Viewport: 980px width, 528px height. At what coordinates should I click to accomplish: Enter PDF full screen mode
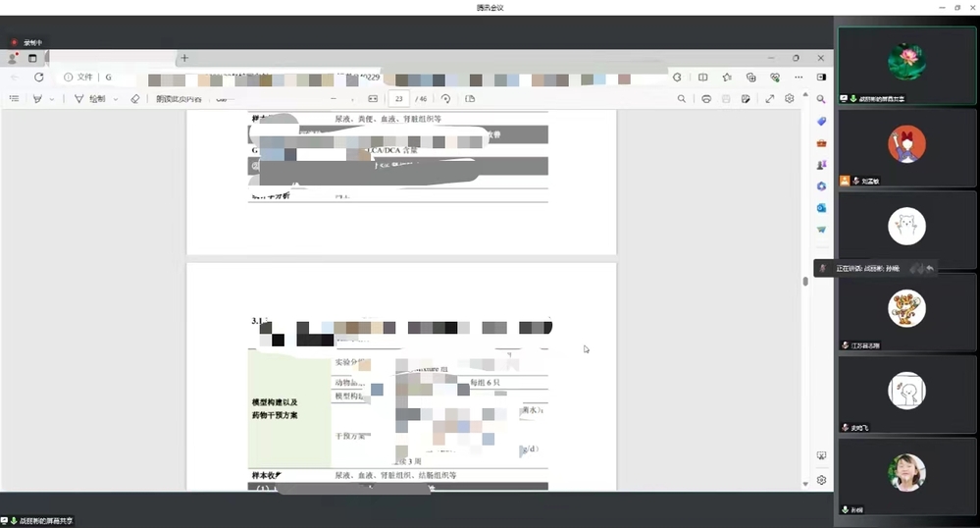click(x=770, y=99)
